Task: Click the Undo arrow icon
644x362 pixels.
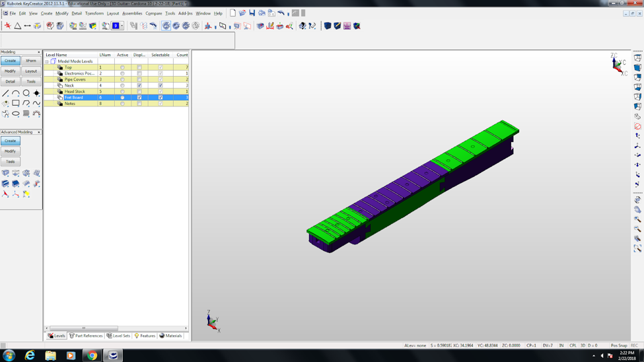Action: 281,13
